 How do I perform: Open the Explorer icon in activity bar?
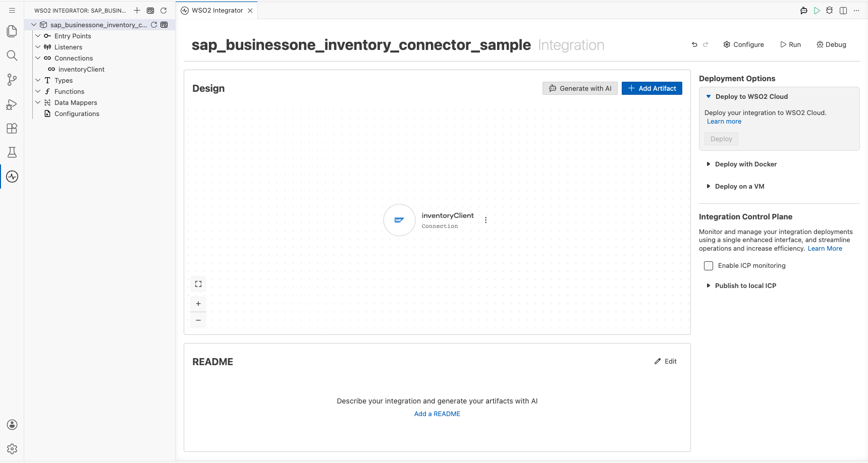coord(12,31)
